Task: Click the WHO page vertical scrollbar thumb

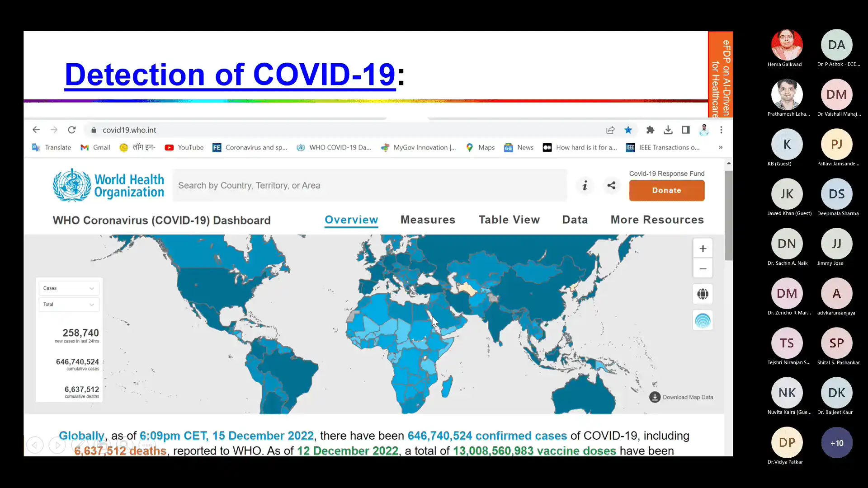Action: 728,215
